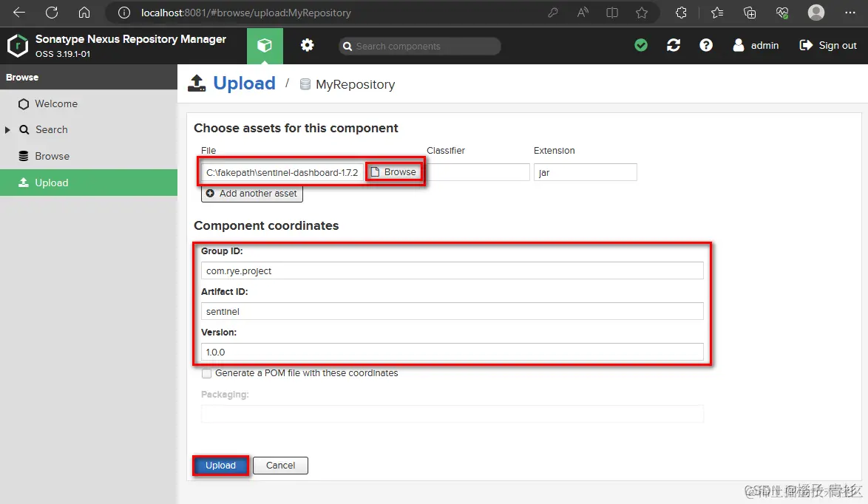Open browser settings and more menu
This screenshot has height=504, width=868.
click(850, 12)
